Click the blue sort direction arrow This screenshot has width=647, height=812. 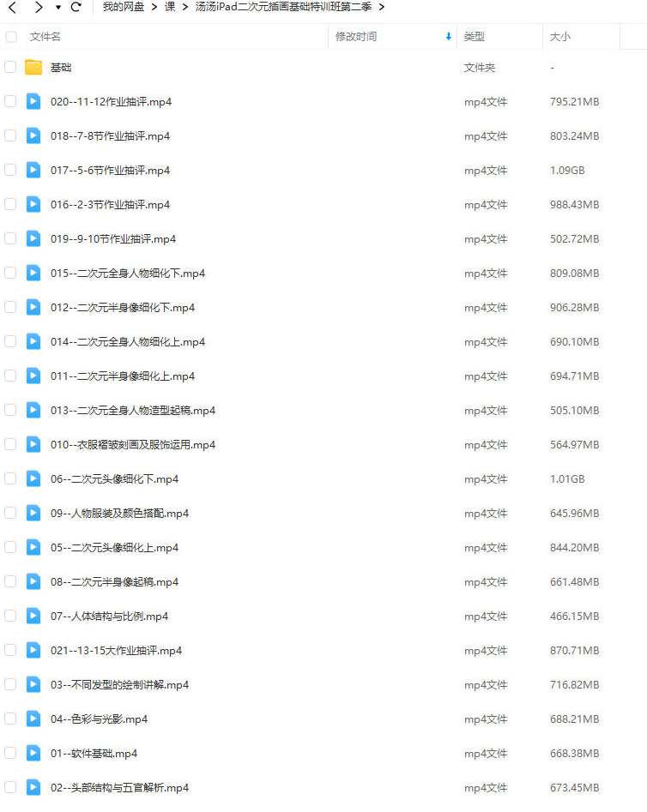pos(449,36)
